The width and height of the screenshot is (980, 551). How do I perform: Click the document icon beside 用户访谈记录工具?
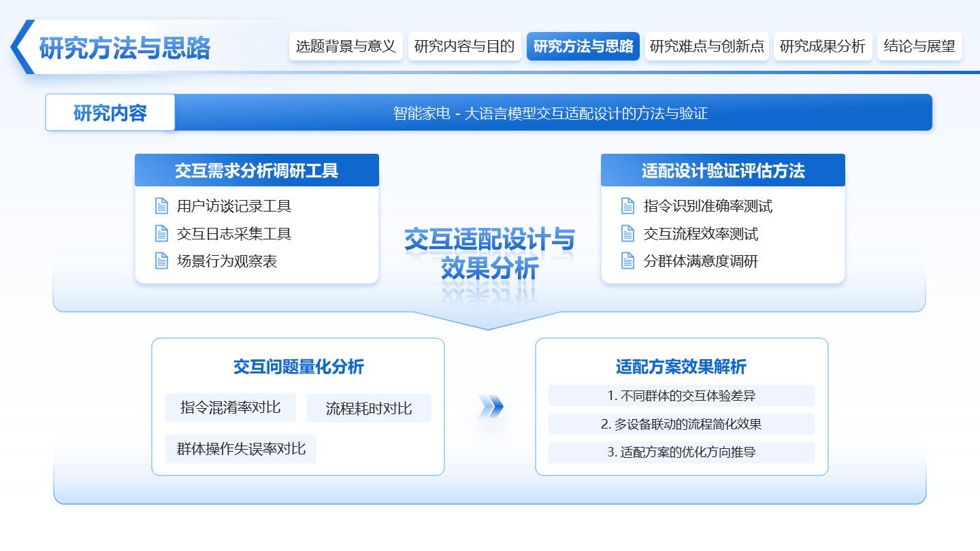163,205
